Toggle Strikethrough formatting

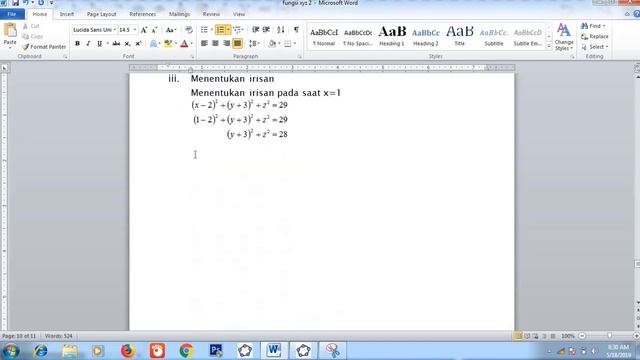tap(116, 43)
